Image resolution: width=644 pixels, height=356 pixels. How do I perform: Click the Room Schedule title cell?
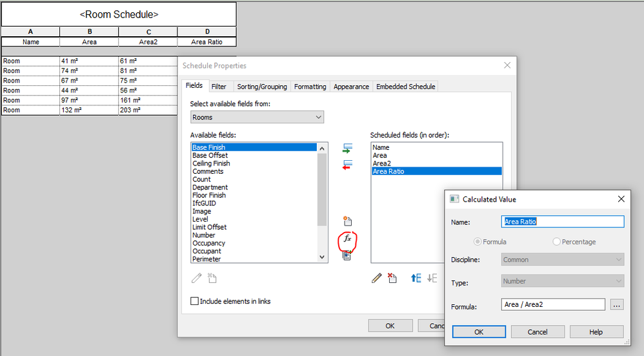119,14
